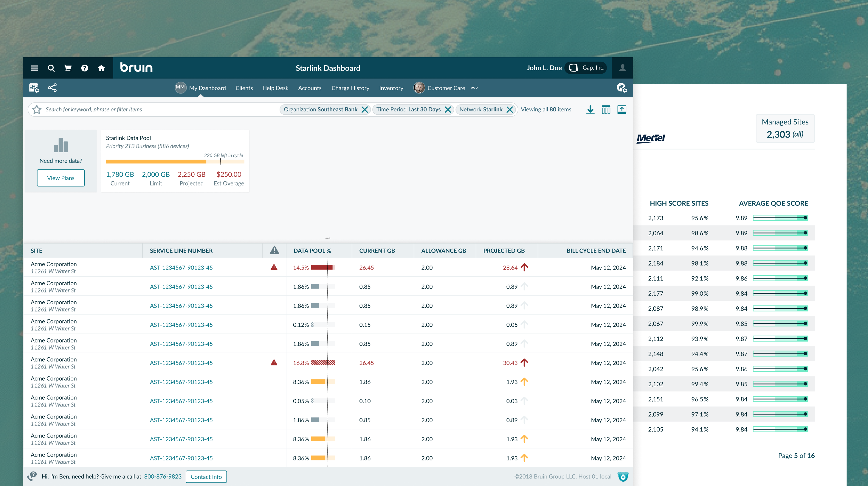
Task: Switch to the Inventory tab
Action: tap(391, 88)
